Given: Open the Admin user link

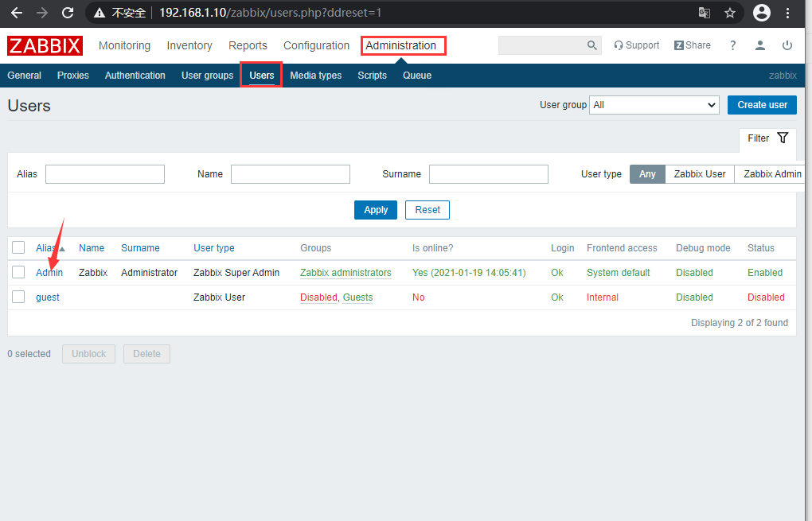Looking at the screenshot, I should tap(49, 273).
